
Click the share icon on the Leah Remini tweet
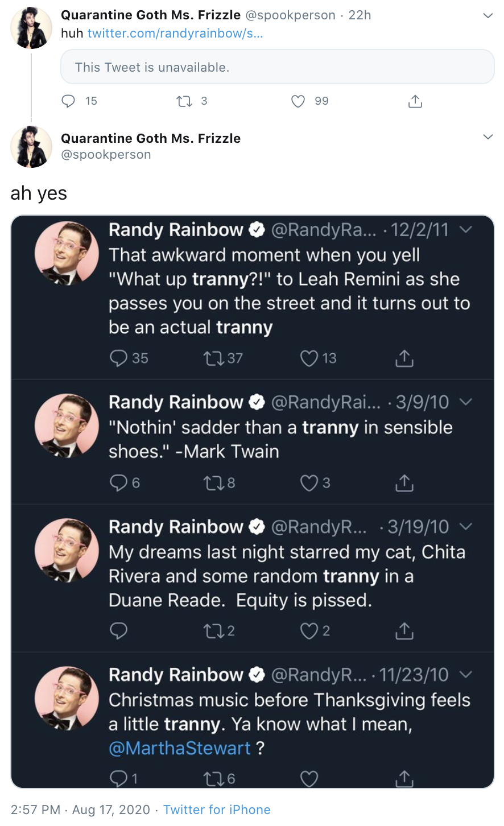(x=404, y=358)
